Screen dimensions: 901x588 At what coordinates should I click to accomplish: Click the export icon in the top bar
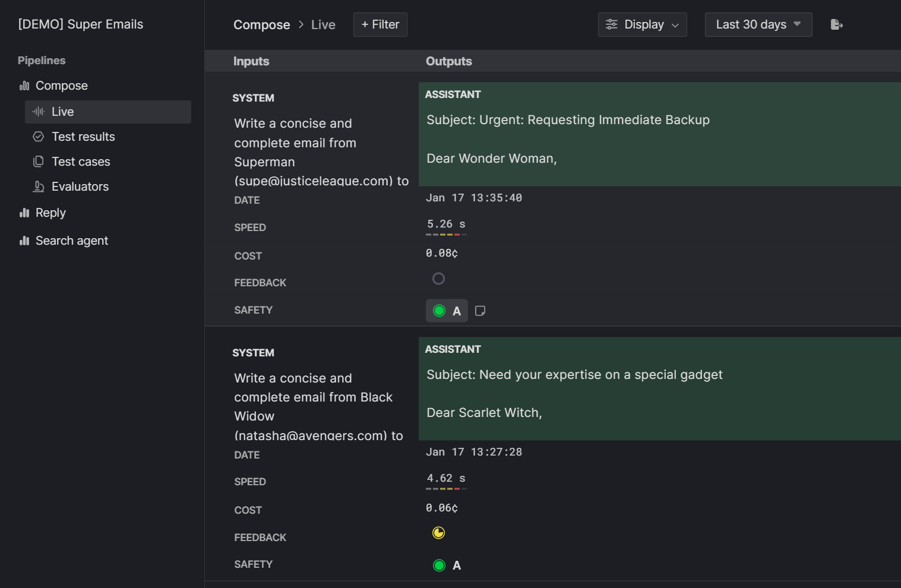837,24
